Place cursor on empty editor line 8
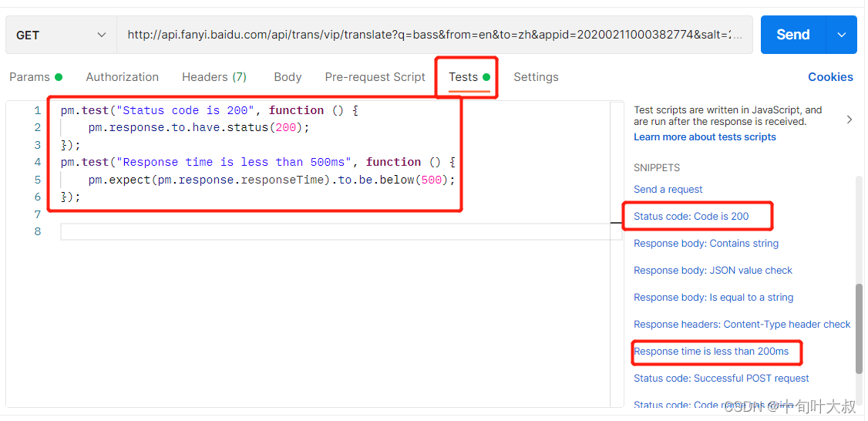 [341, 231]
